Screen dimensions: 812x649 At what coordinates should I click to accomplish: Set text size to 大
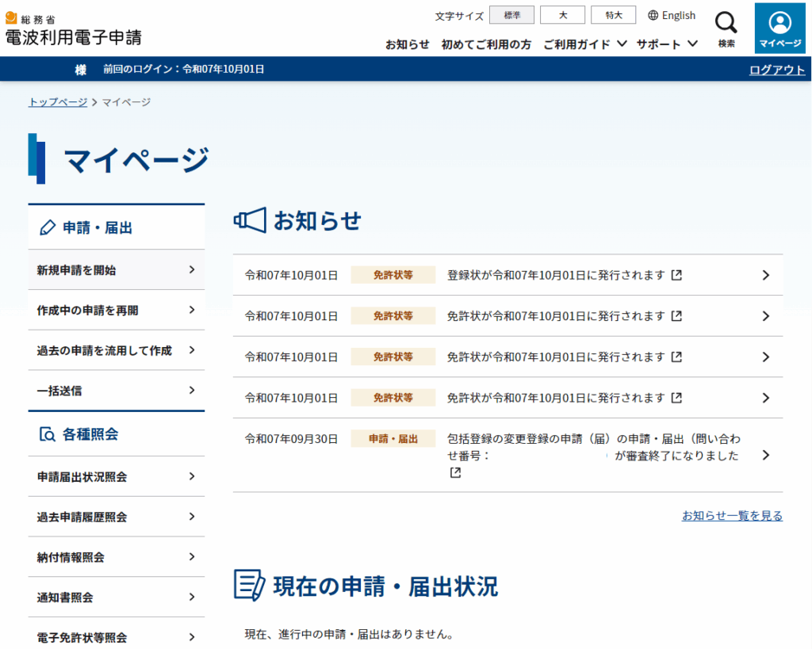[x=562, y=15]
